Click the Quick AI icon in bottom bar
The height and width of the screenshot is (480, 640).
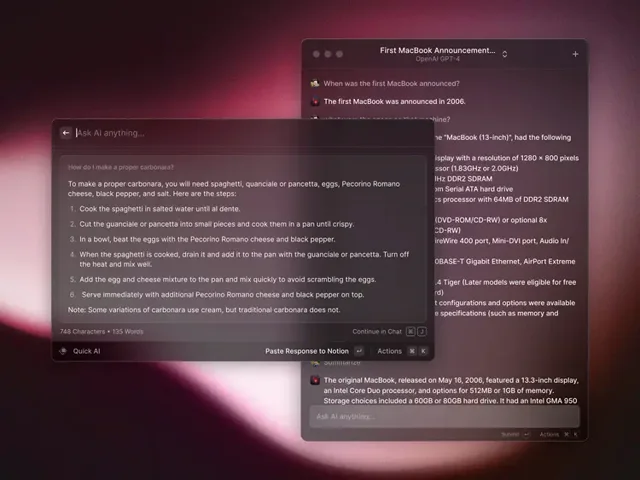click(63, 351)
